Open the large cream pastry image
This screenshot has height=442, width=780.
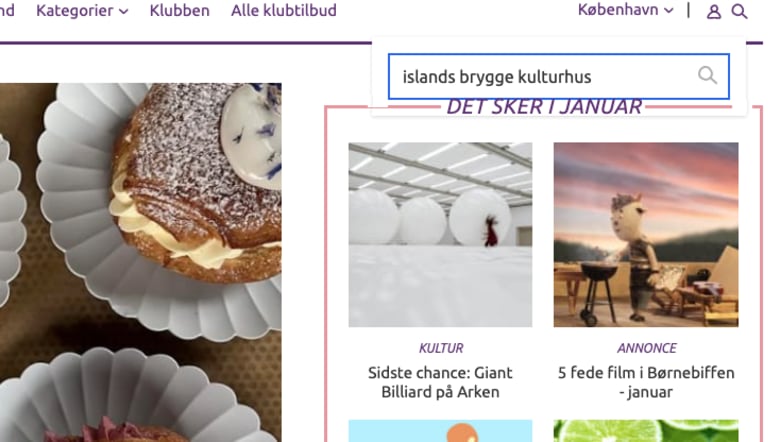tap(141, 263)
